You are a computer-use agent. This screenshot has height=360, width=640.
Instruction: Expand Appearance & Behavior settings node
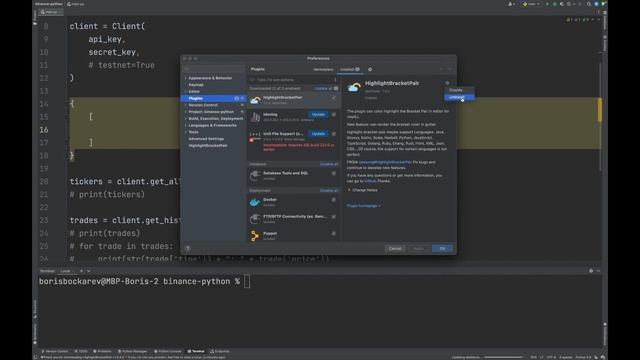tap(186, 78)
